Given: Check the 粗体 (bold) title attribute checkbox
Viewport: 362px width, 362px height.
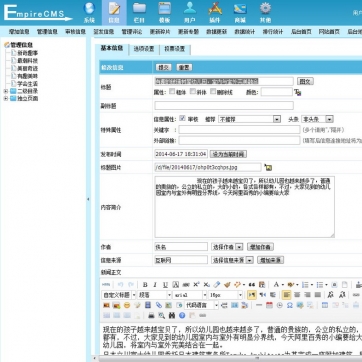Looking at the screenshot, I should (172, 91).
